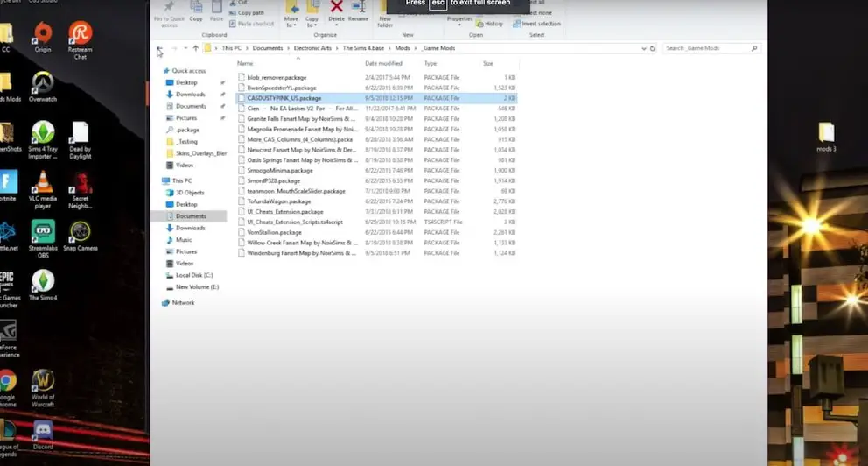The width and height of the screenshot is (868, 466).
Task: Click the Up one level arrow
Action: tap(195, 48)
